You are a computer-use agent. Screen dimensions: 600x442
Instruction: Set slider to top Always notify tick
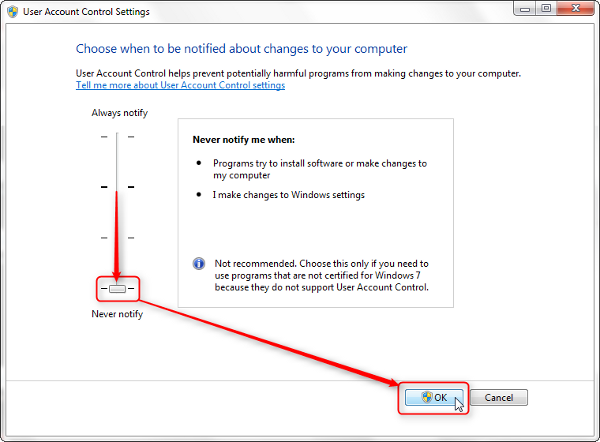coord(117,137)
